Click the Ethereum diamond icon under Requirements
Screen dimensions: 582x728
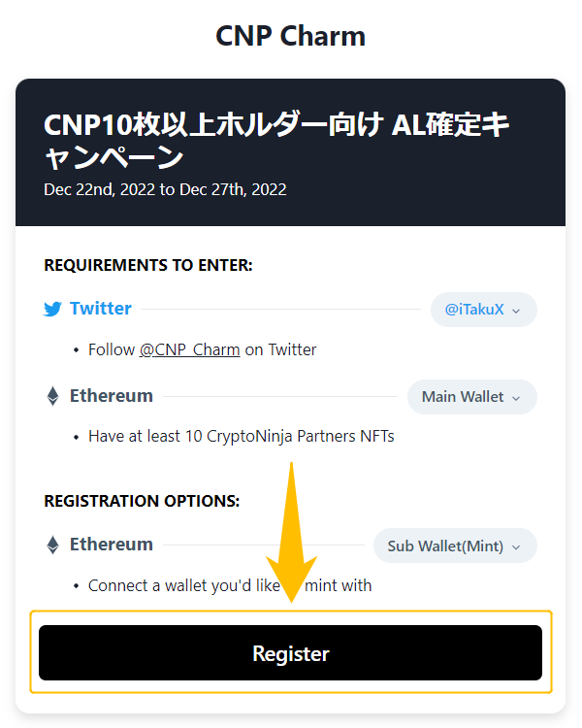tap(53, 396)
